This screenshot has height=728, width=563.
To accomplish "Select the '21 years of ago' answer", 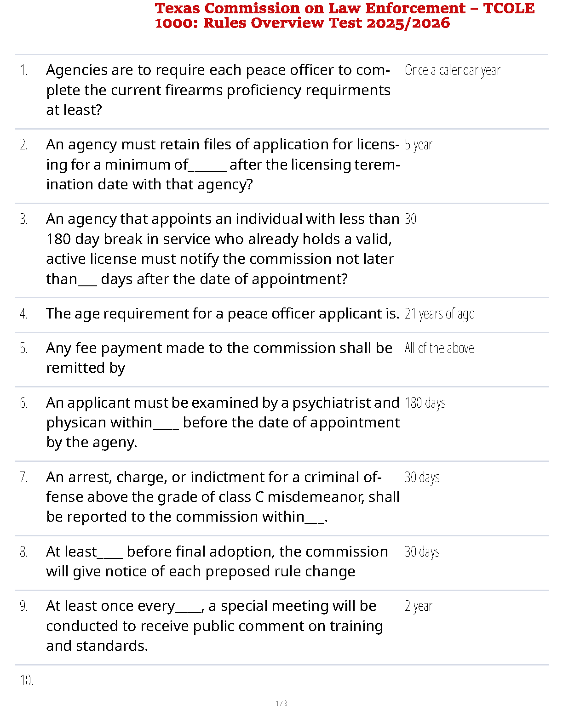I will pos(440,314).
